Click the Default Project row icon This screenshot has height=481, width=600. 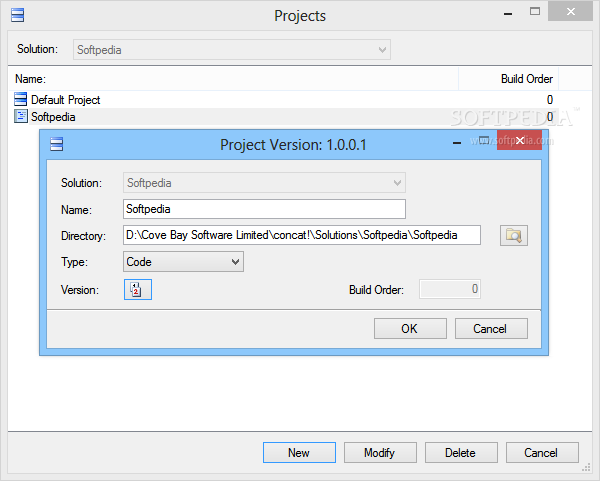click(21, 99)
